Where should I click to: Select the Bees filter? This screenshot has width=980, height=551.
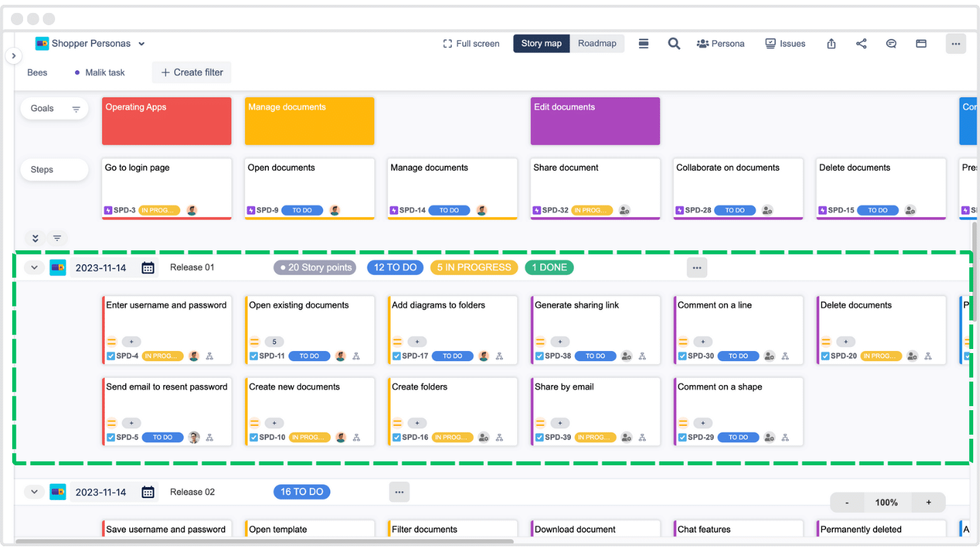coord(37,72)
